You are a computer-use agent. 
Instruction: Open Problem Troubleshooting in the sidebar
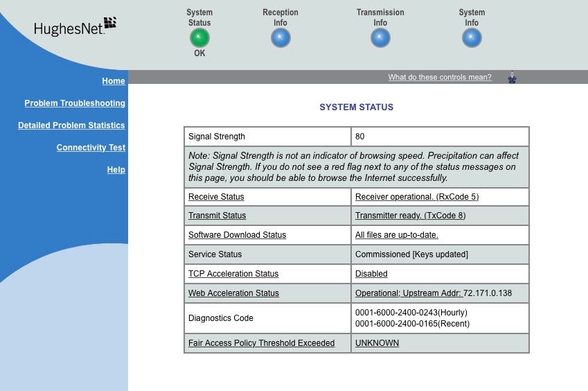[x=75, y=103]
